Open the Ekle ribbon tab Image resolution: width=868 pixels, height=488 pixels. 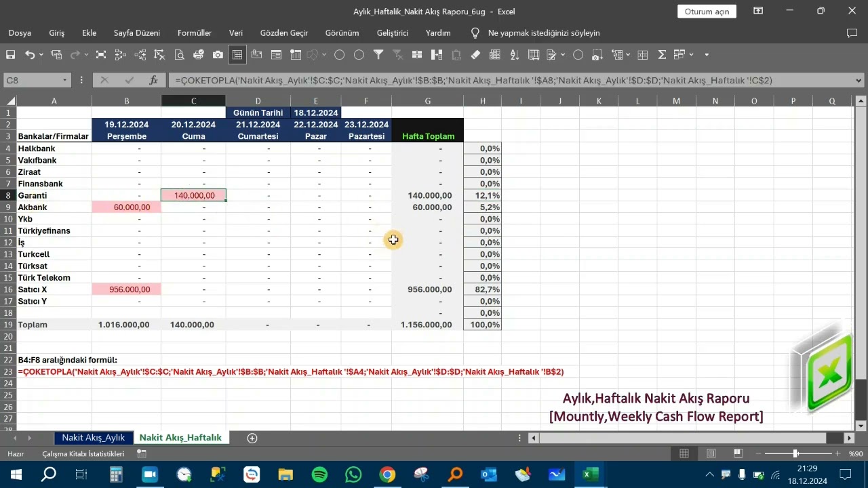pyautogui.click(x=90, y=33)
